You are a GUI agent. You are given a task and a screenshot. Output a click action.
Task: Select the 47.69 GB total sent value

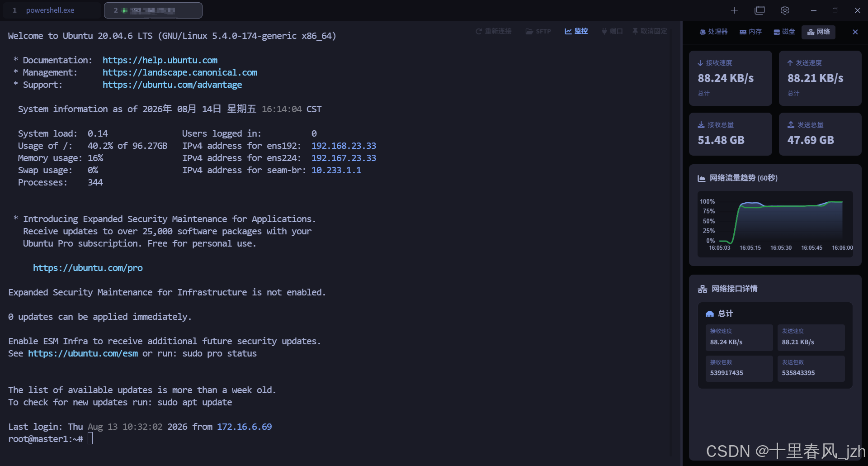point(811,140)
